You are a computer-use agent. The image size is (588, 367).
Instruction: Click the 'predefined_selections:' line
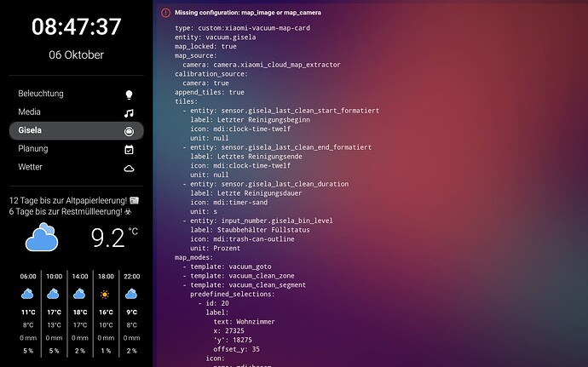pyautogui.click(x=233, y=295)
